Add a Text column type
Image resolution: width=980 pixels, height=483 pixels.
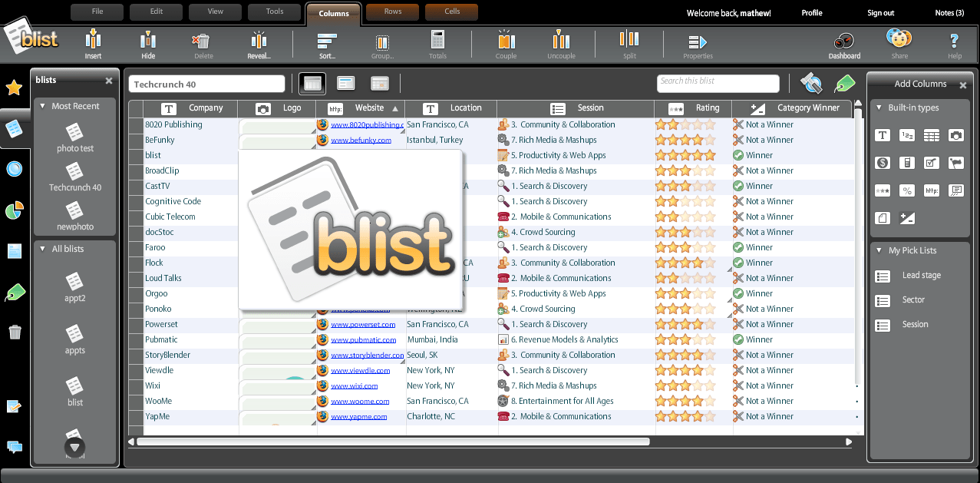(883, 135)
